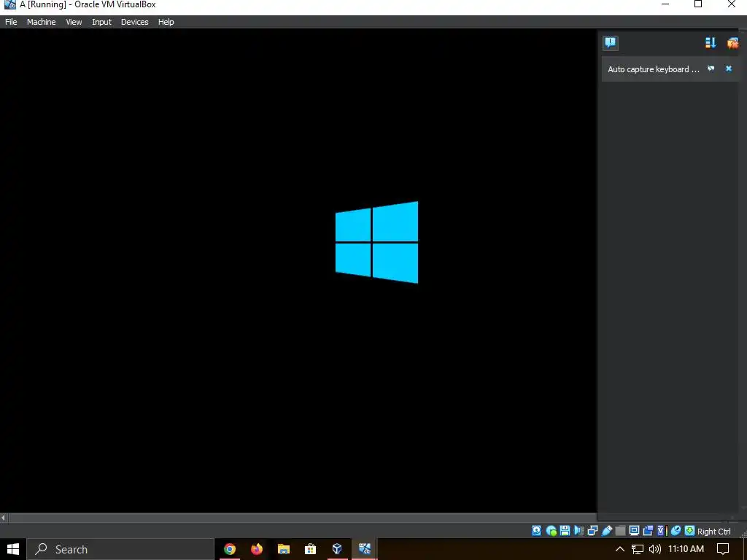
Task: Click the running VirtualBox VM taskbar icon
Action: coord(365,549)
